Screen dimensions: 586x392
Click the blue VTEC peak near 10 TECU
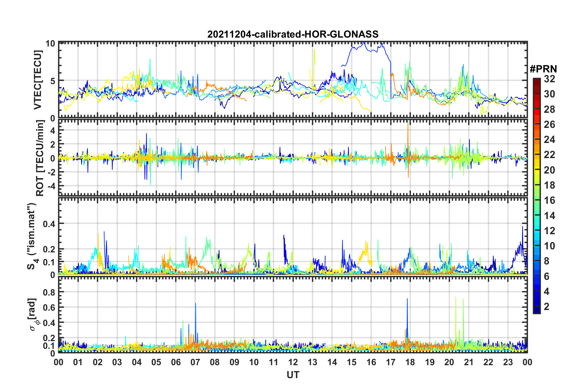(364, 42)
